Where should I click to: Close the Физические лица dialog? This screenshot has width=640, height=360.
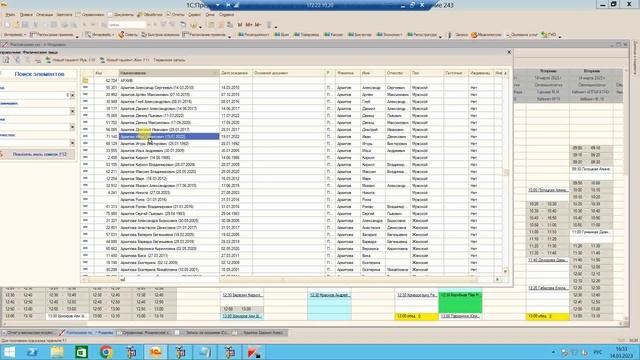coord(509,52)
